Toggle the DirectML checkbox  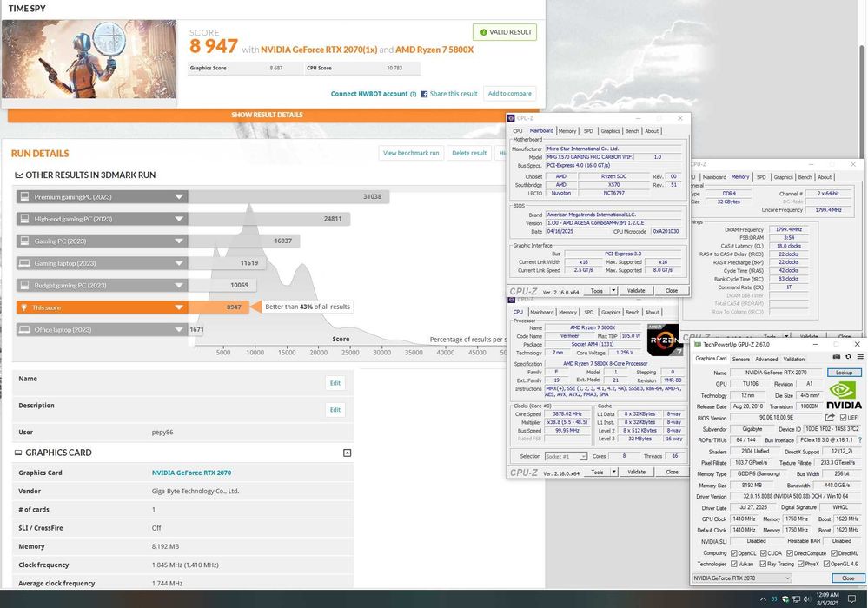click(833, 553)
